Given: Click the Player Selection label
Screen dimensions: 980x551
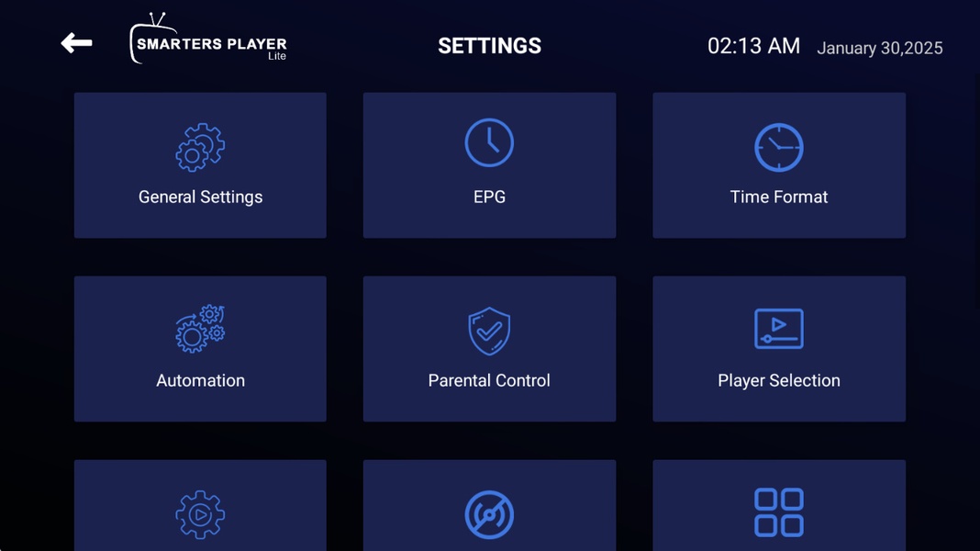Looking at the screenshot, I should point(779,381).
